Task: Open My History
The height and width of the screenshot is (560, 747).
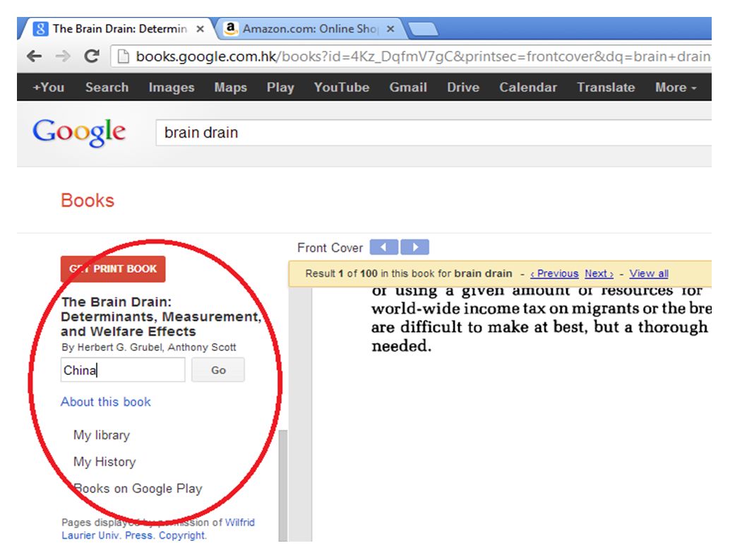Action: pyautogui.click(x=104, y=462)
